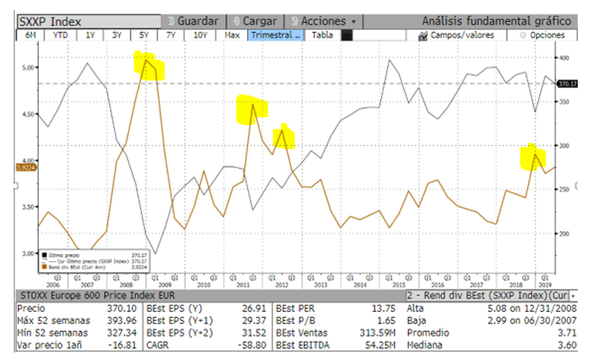
Task: Click the CAGR value -58.80
Action: tap(252, 345)
